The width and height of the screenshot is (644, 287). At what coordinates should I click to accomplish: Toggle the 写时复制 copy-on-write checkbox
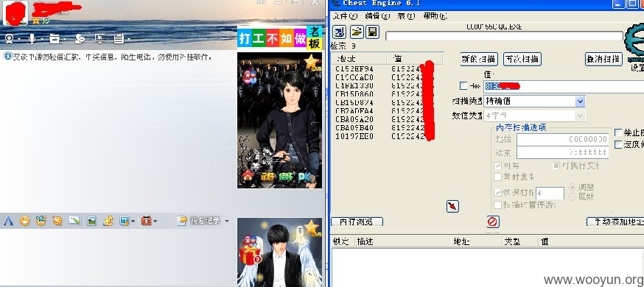(498, 177)
